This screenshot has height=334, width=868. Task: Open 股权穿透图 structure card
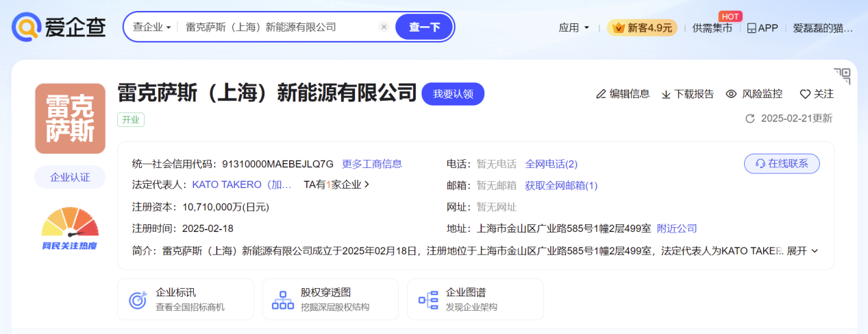coord(330,300)
